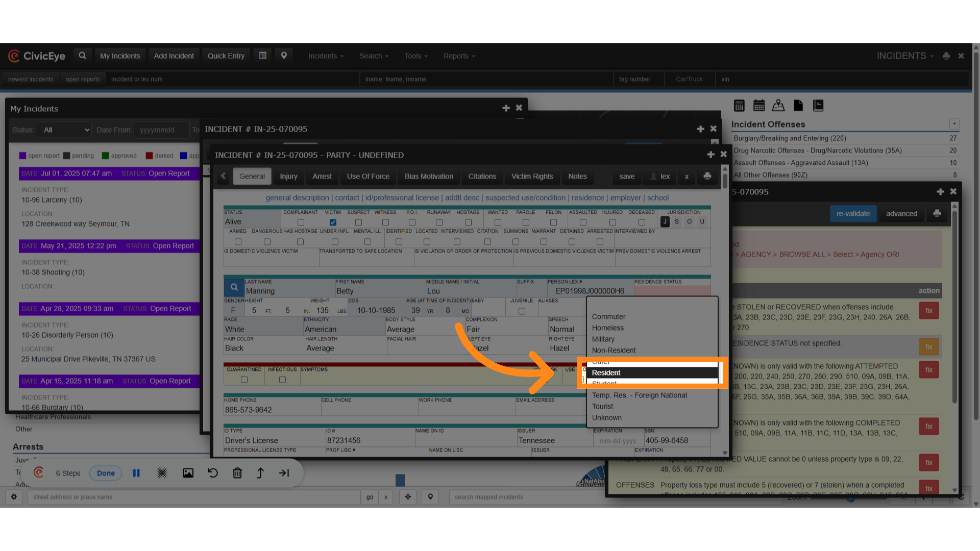Toggle the Runaway checkbox
Image resolution: width=980 pixels, height=551 pixels.
click(x=439, y=222)
